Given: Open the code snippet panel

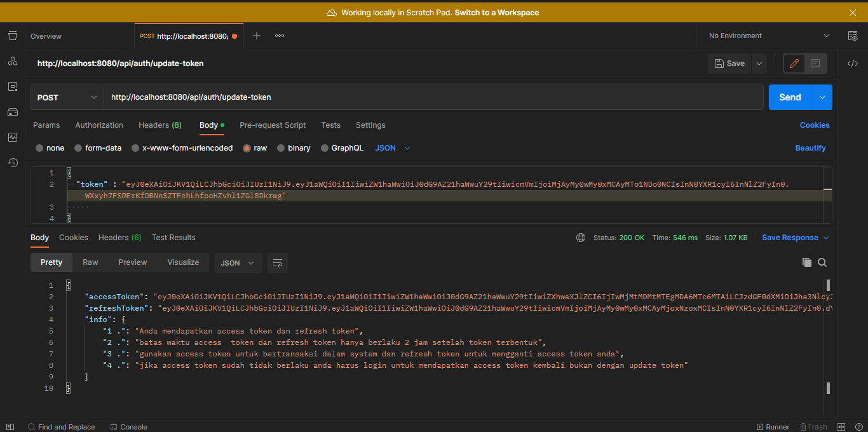Looking at the screenshot, I should [x=853, y=64].
